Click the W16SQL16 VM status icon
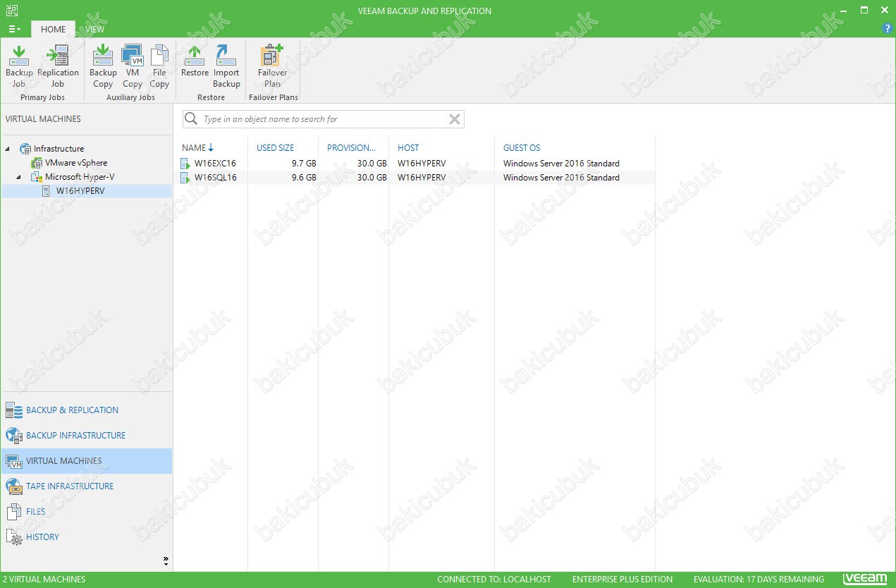Viewport: 896px width, 588px height. (186, 178)
